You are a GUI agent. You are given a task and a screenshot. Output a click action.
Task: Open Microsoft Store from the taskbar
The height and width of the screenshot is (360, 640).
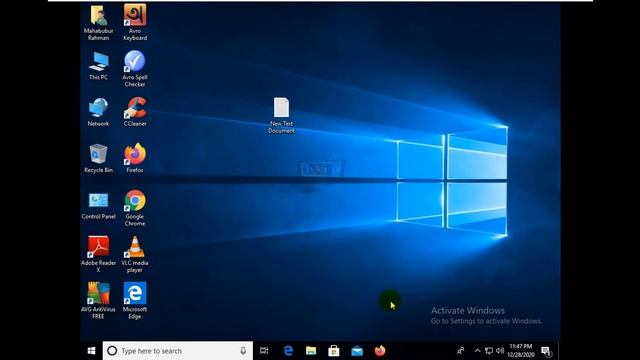(334, 351)
